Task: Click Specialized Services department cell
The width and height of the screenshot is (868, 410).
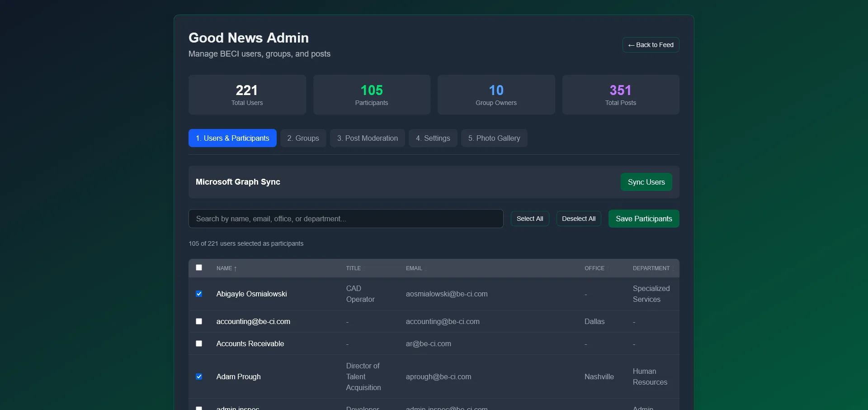Action: tap(651, 294)
